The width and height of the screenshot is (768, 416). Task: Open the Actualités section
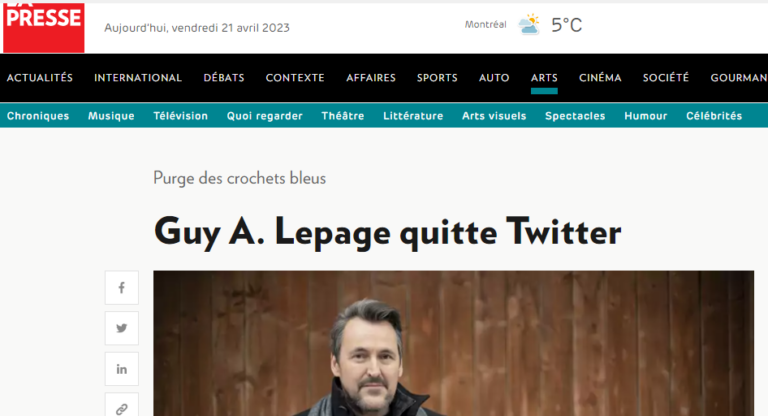click(x=40, y=78)
